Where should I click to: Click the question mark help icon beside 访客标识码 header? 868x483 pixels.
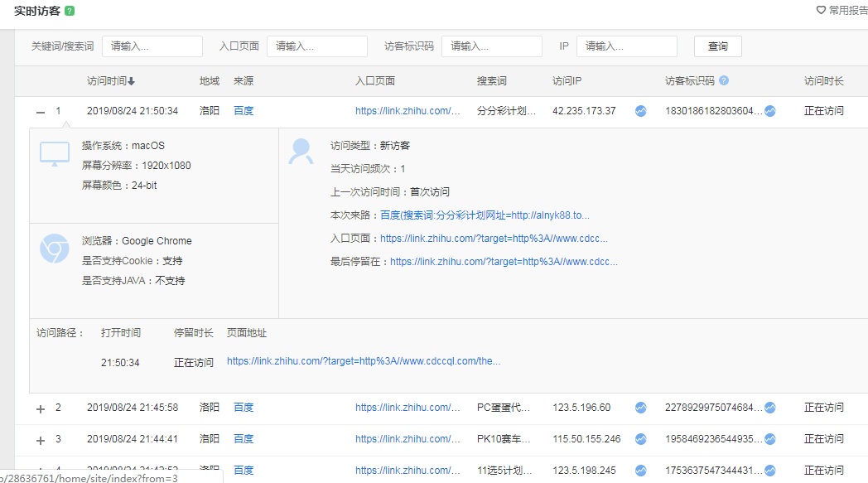click(724, 81)
